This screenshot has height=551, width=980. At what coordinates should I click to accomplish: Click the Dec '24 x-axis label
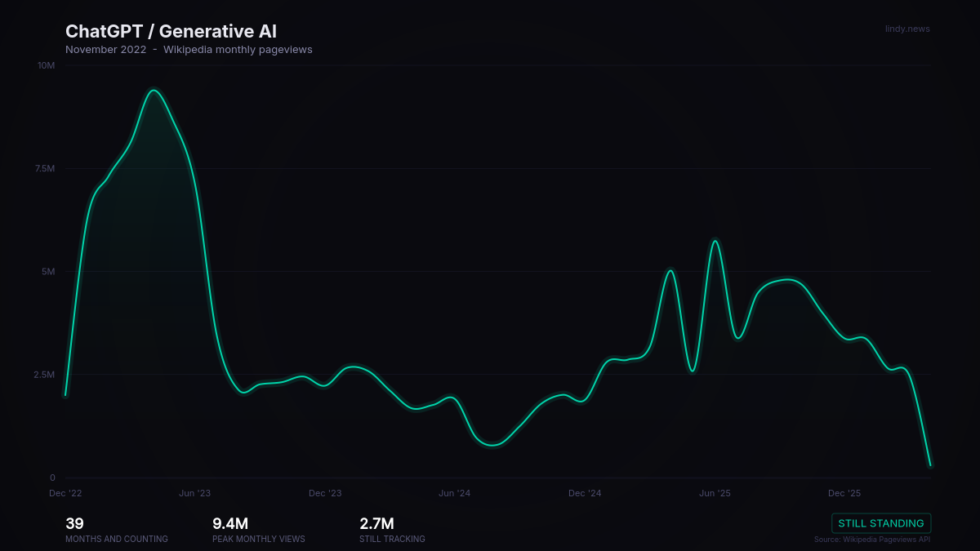(x=585, y=493)
